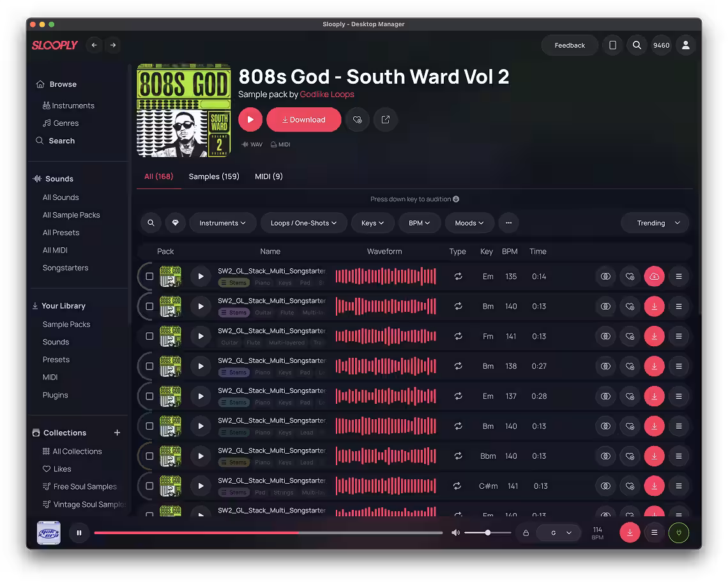Viewport: 728px width, 584px height.
Task: Go forward with the right arrow button
Action: [x=113, y=45]
